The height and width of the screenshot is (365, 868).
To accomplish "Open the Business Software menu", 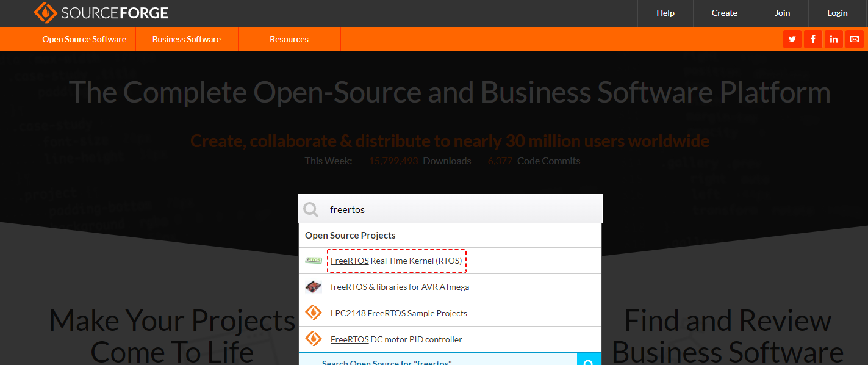I will pos(187,39).
